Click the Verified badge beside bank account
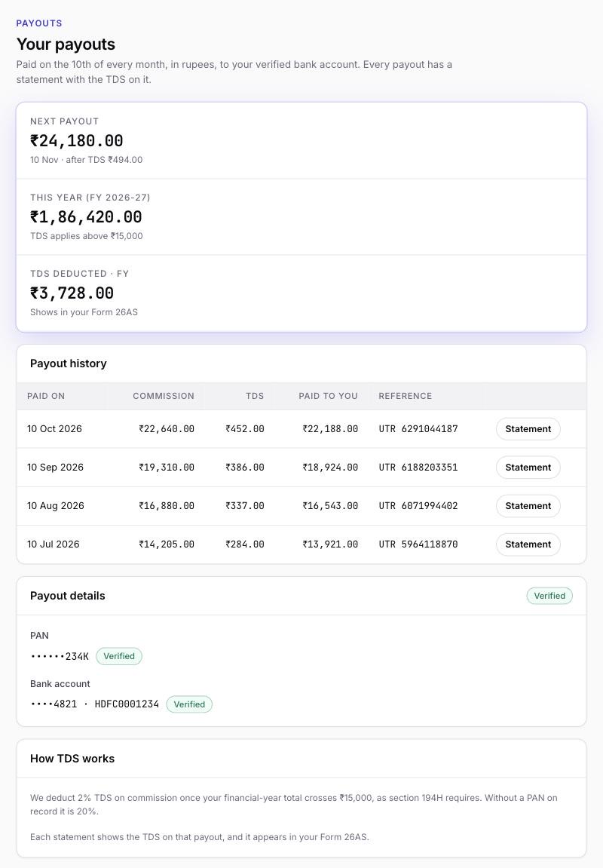Screen dimensions: 603x868 [x=189, y=704]
